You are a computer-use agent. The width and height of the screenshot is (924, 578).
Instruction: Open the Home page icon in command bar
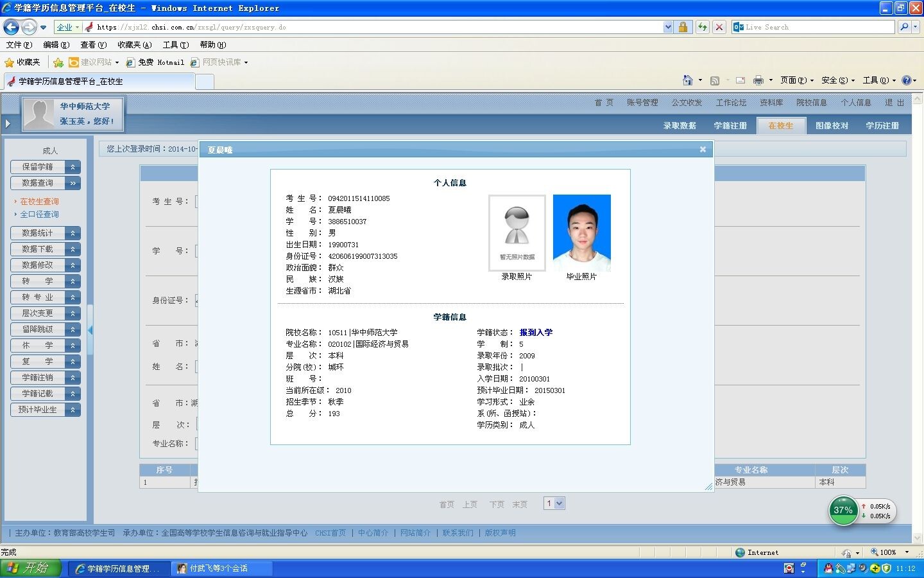click(687, 80)
